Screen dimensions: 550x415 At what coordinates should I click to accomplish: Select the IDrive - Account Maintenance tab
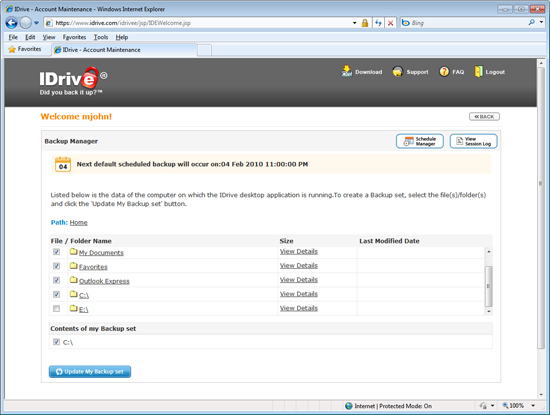(x=124, y=50)
